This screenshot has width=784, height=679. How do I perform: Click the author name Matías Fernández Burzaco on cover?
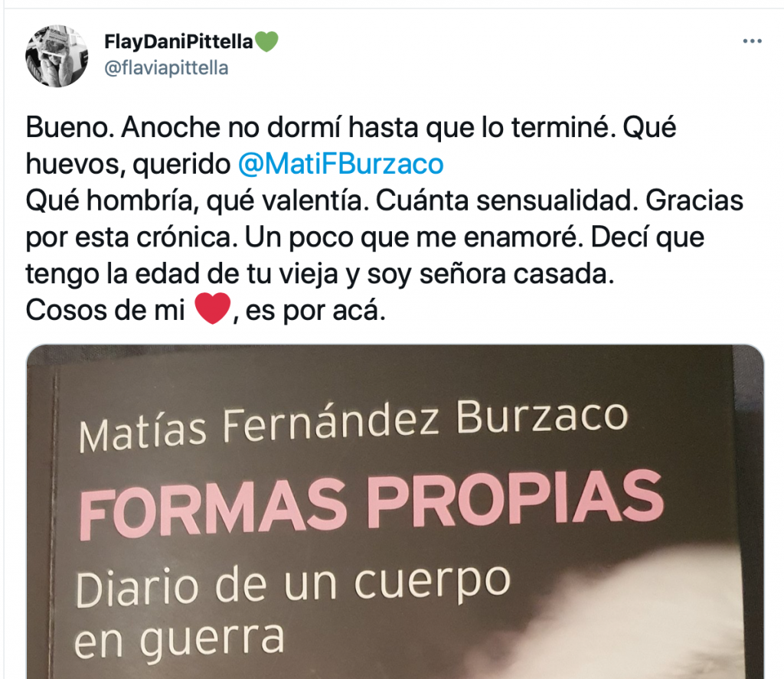click(353, 425)
